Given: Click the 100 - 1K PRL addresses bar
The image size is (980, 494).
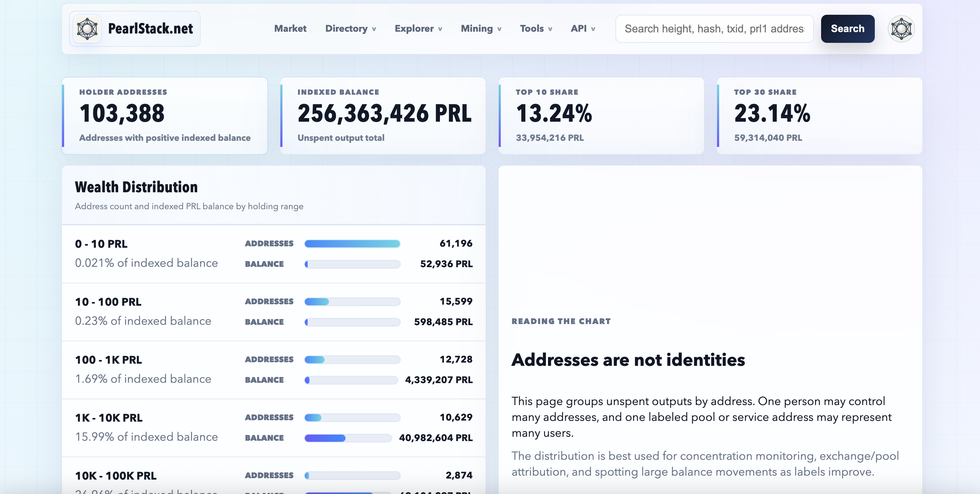Looking at the screenshot, I should (352, 359).
